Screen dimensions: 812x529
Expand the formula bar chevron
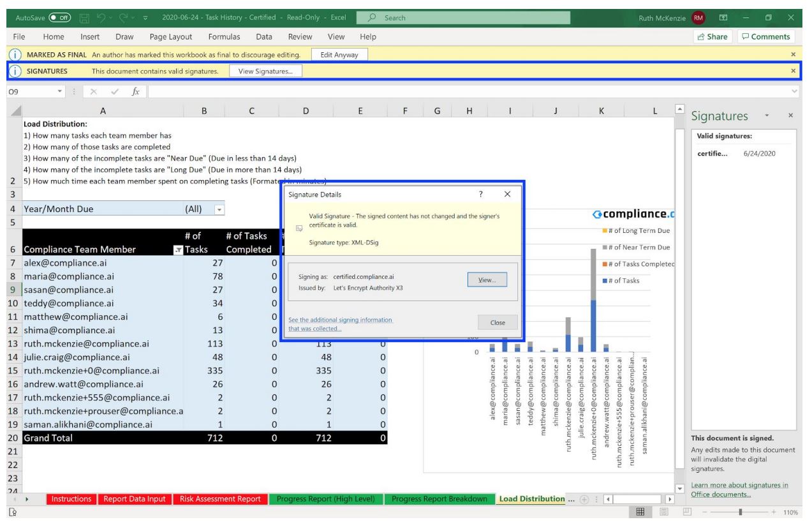(794, 92)
